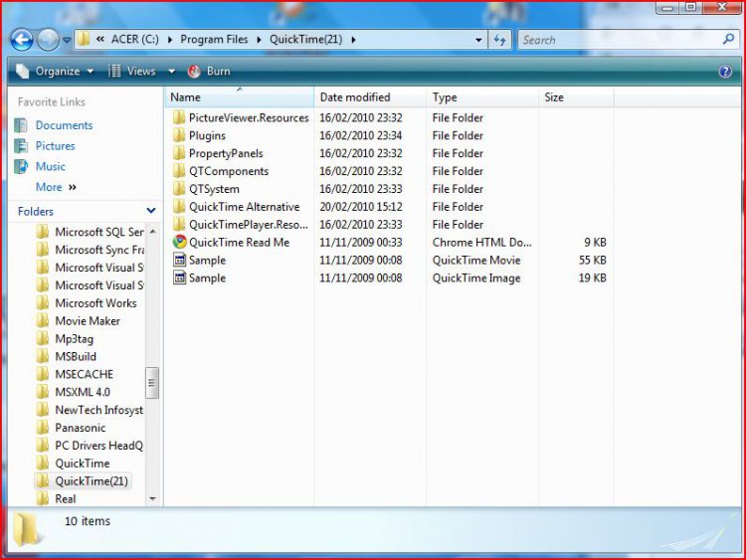Image resolution: width=746 pixels, height=560 pixels.
Task: Select MSECACHE in folder tree
Action: (x=85, y=374)
